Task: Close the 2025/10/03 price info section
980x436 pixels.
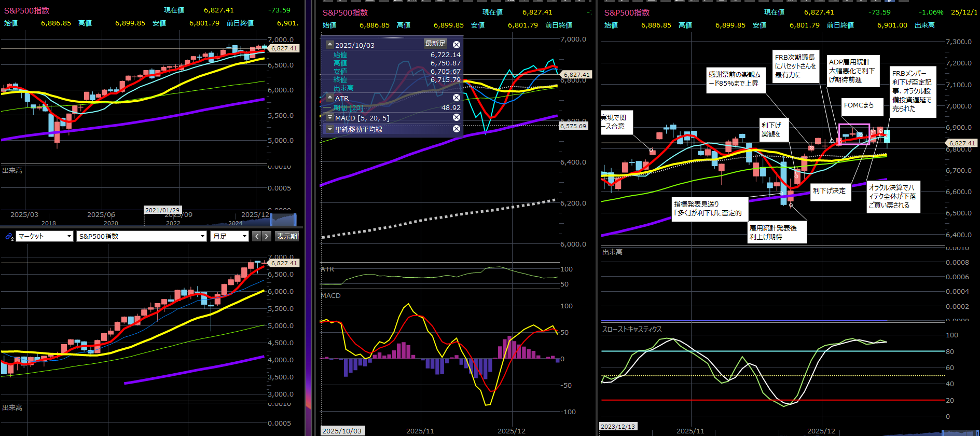Action: (x=457, y=45)
